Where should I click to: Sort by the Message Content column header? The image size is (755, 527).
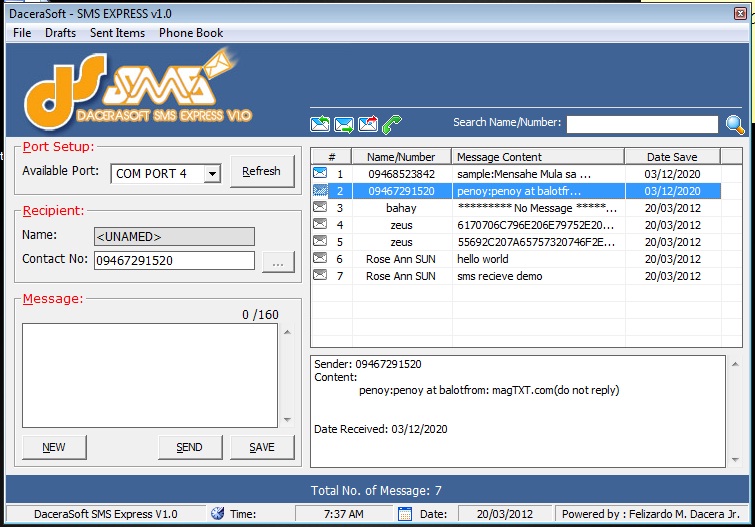pyautogui.click(x=538, y=157)
